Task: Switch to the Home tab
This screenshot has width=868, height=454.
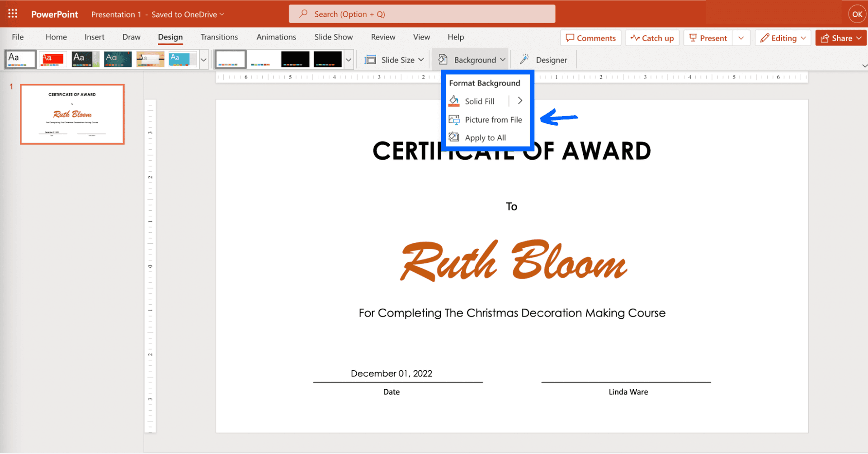Action: coord(56,37)
